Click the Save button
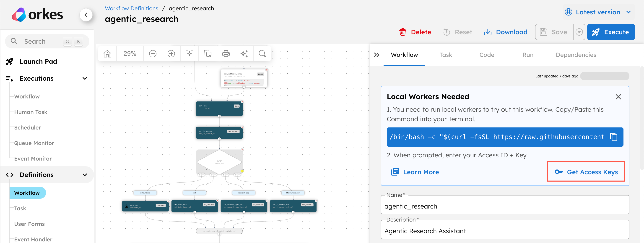Screen dimensions: 644x243 (554, 32)
